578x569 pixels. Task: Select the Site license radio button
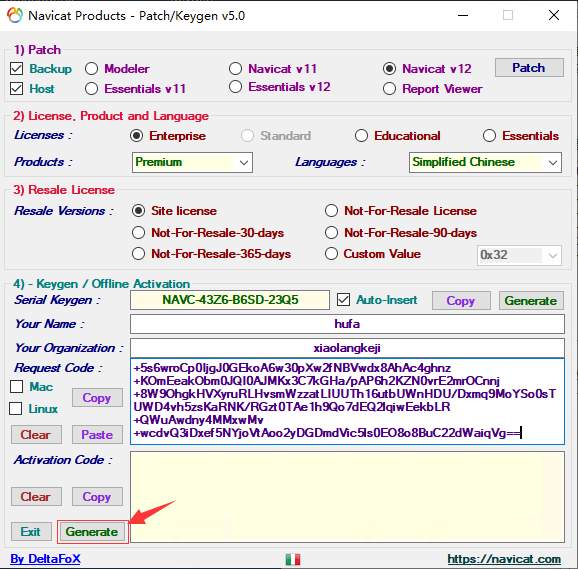[138, 211]
